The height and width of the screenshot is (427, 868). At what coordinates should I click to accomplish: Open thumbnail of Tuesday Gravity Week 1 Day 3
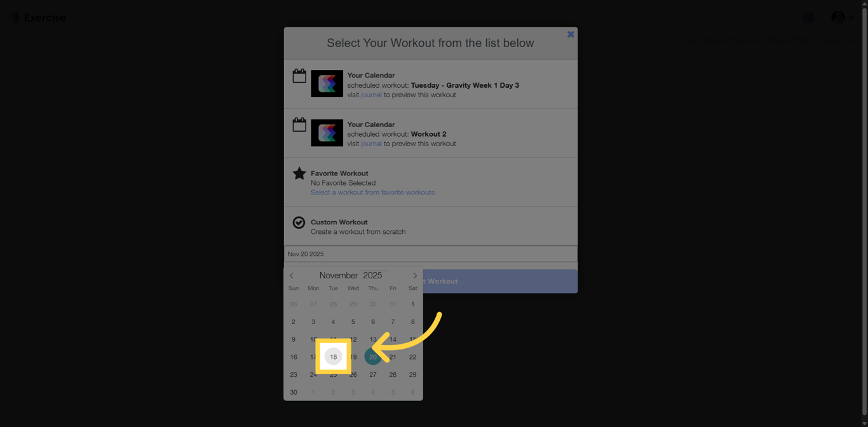pyautogui.click(x=327, y=83)
